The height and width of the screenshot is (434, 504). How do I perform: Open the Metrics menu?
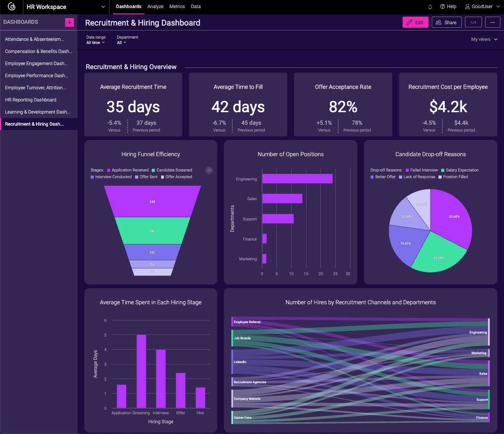pos(177,7)
